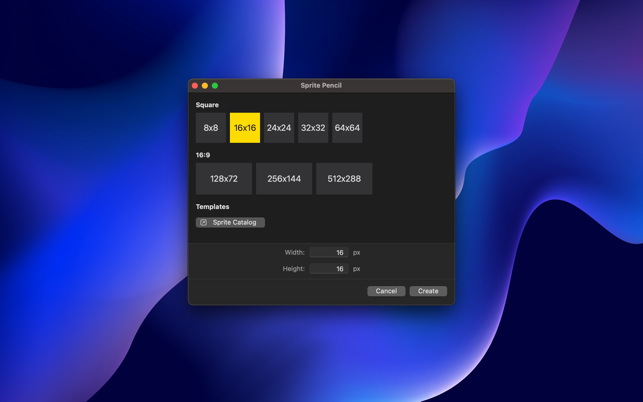Click the Sprite Pencil window title
The width and height of the screenshot is (643, 402).
click(321, 85)
